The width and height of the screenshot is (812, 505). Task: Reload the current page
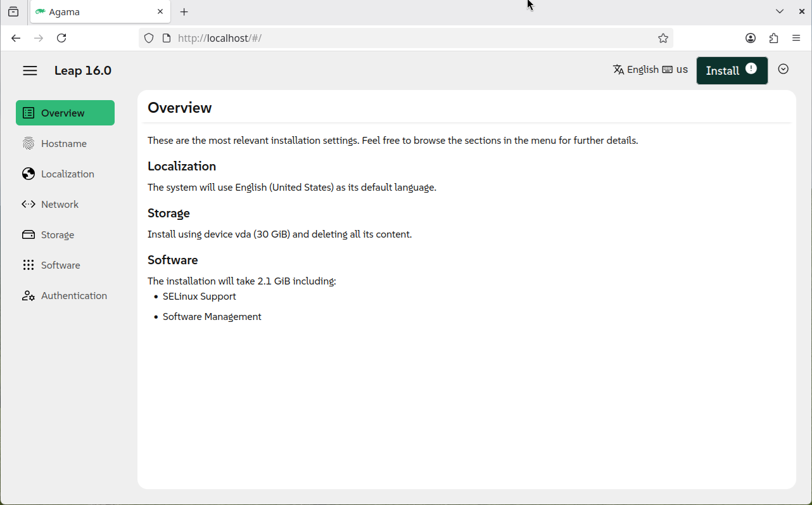coord(61,38)
